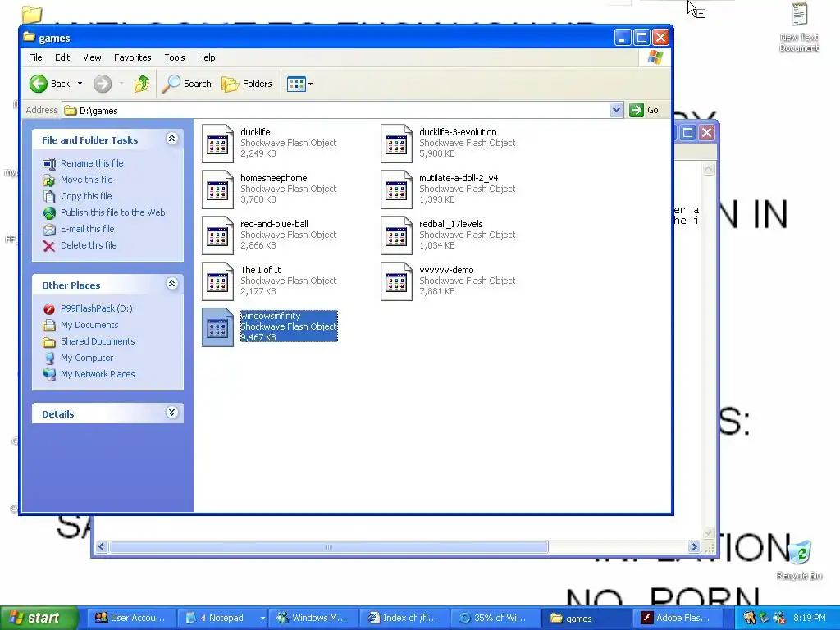Open the New Text Document desktop icon

pos(799,28)
